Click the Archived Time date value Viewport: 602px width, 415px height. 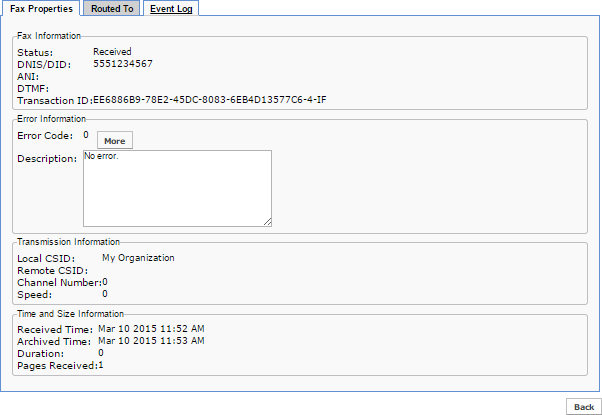pos(151,341)
